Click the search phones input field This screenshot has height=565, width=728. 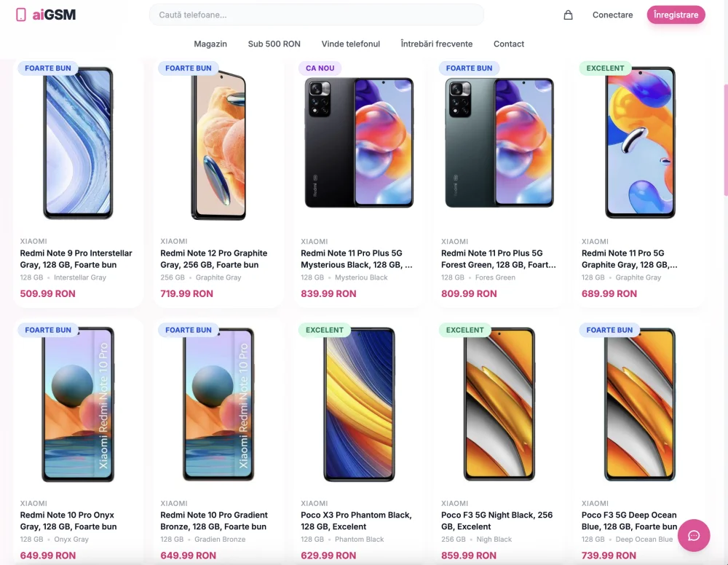coord(317,15)
